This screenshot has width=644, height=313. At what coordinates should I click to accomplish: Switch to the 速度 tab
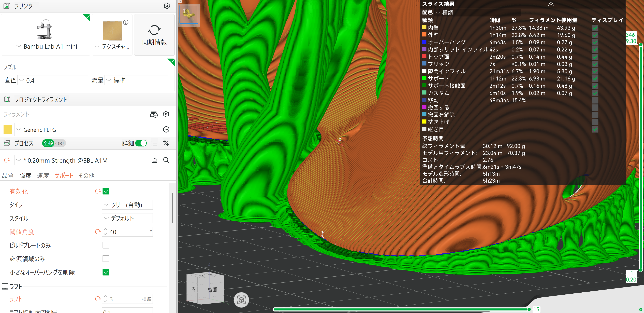(x=43, y=176)
